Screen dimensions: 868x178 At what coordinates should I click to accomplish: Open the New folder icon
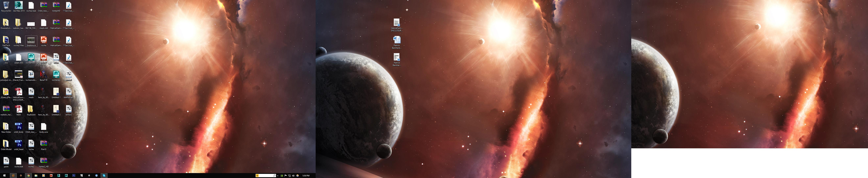6,128
